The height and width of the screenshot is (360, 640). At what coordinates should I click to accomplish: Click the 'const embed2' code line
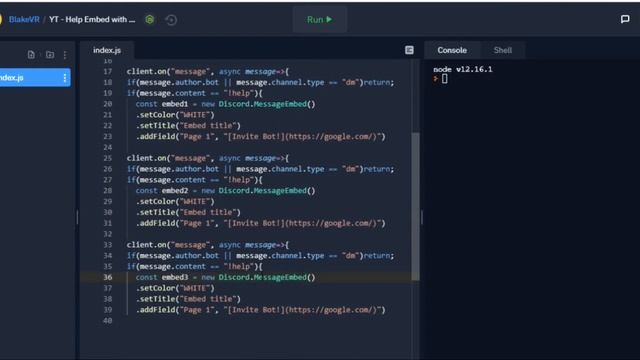coord(225,191)
